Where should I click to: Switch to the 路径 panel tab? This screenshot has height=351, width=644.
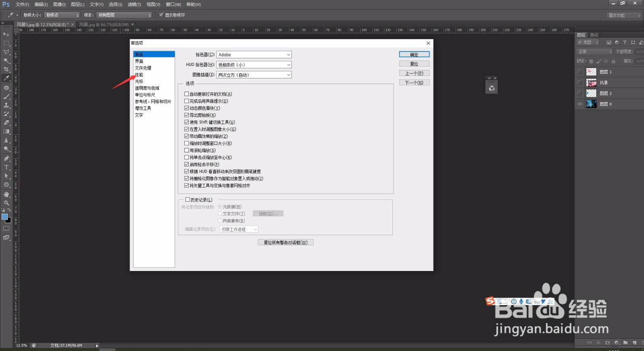594,35
